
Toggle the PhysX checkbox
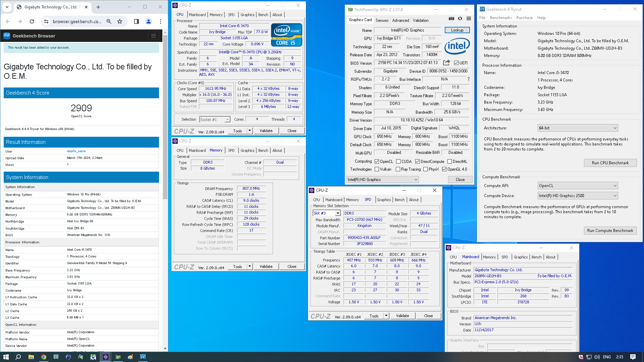click(x=425, y=169)
